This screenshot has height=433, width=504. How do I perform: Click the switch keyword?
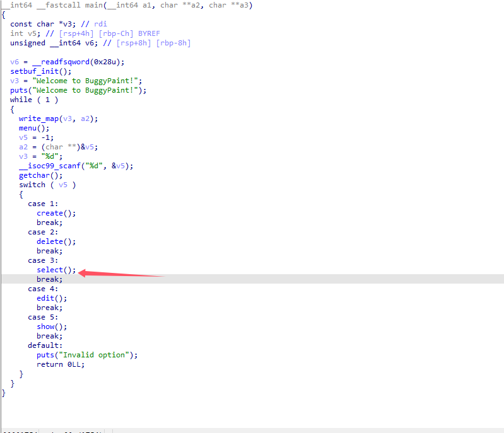click(32, 185)
